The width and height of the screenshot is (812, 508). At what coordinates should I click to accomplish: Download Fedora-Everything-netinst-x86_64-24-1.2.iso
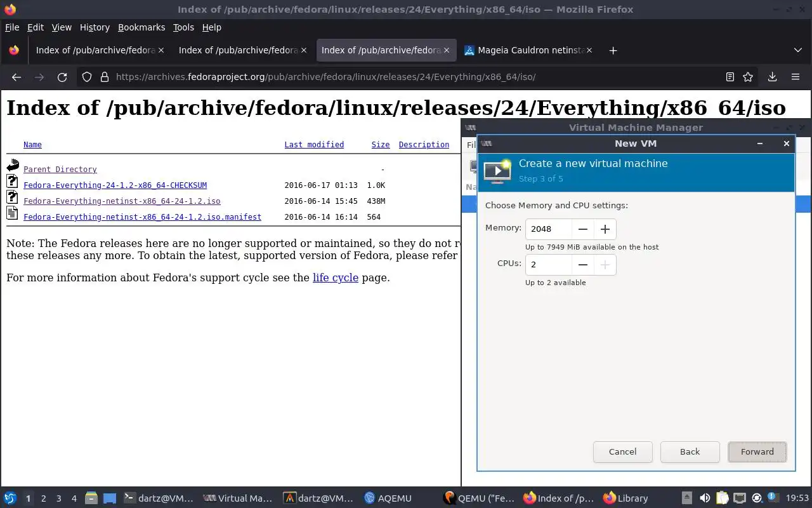(122, 201)
